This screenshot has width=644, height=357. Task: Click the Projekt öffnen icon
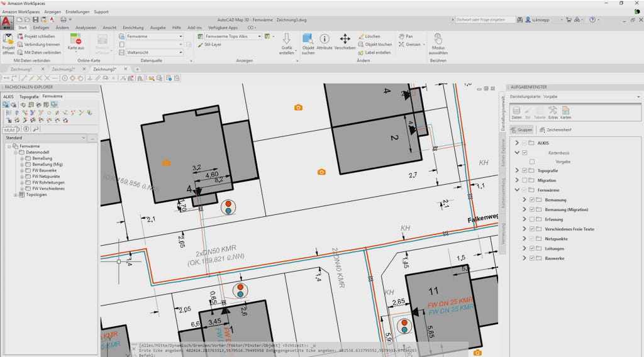(x=8, y=40)
